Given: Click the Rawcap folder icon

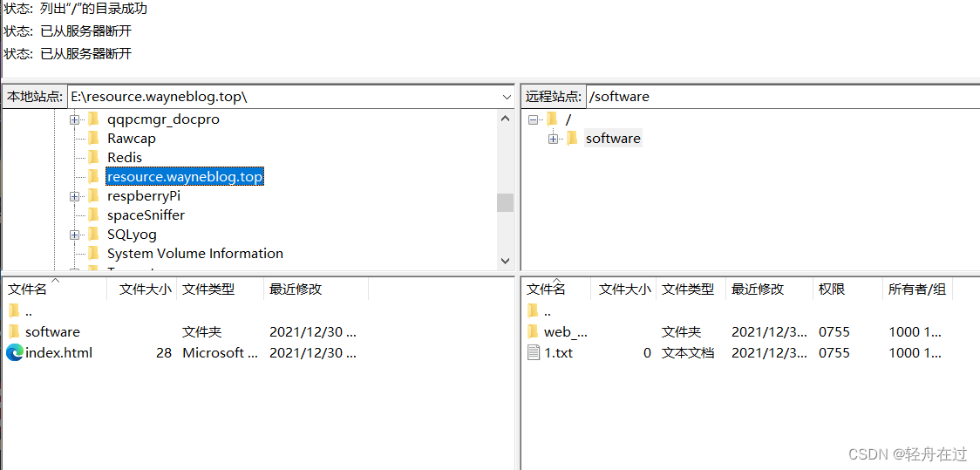Looking at the screenshot, I should pyautogui.click(x=93, y=139).
